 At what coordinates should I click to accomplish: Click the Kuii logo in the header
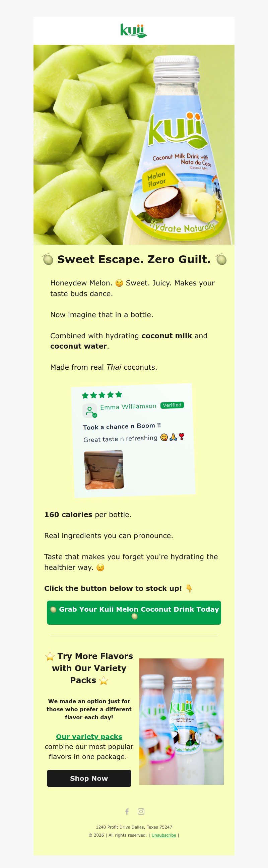(134, 31)
